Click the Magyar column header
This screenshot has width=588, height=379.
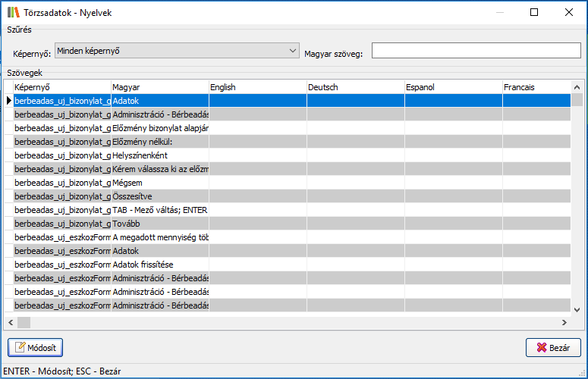[159, 87]
